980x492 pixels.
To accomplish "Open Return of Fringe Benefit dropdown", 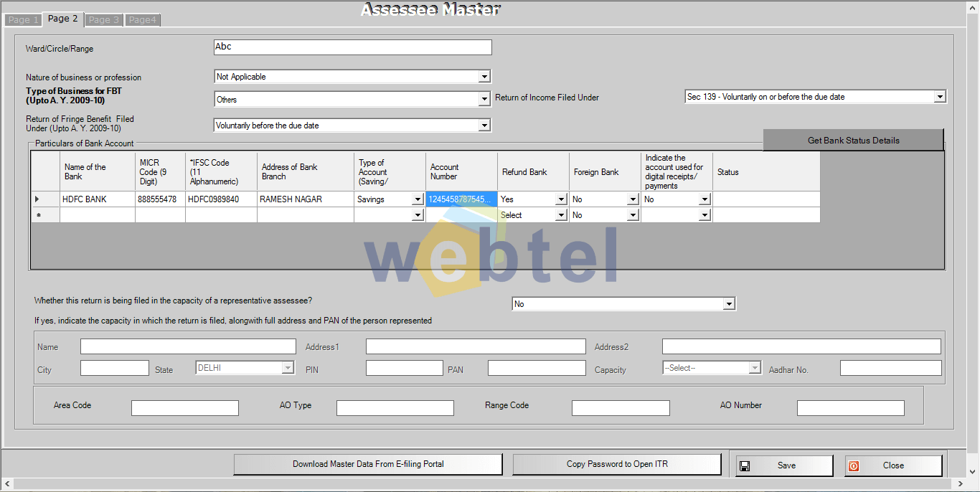I will coord(484,126).
